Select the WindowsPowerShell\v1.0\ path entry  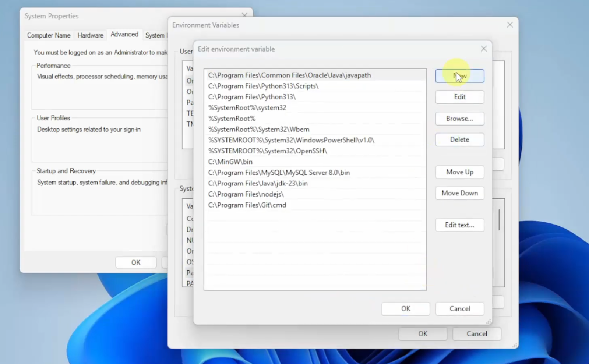pyautogui.click(x=315, y=140)
